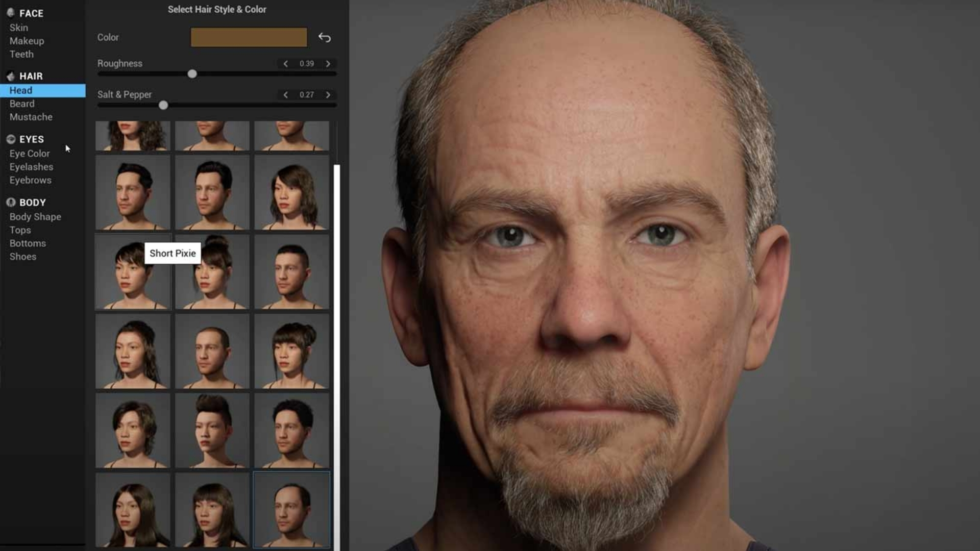The height and width of the screenshot is (551, 980).
Task: Open Eye Color settings
Action: coord(29,153)
